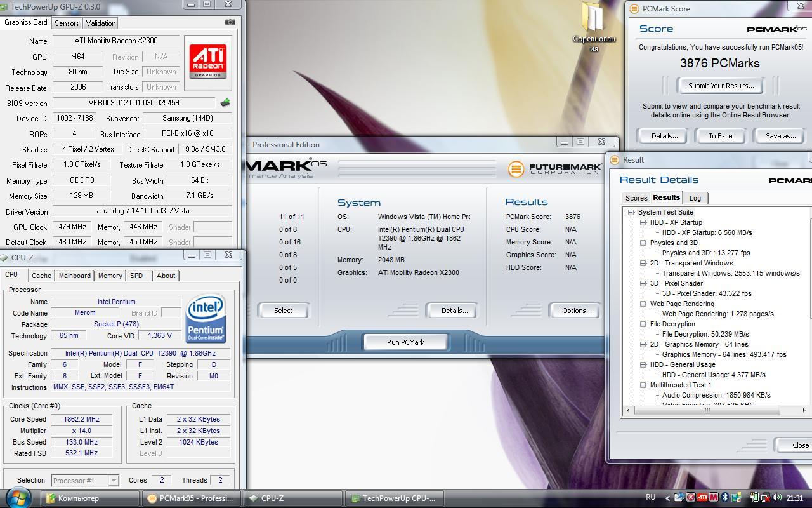Click the Futuremark Corporation logo
The image size is (812, 508).
554,168
